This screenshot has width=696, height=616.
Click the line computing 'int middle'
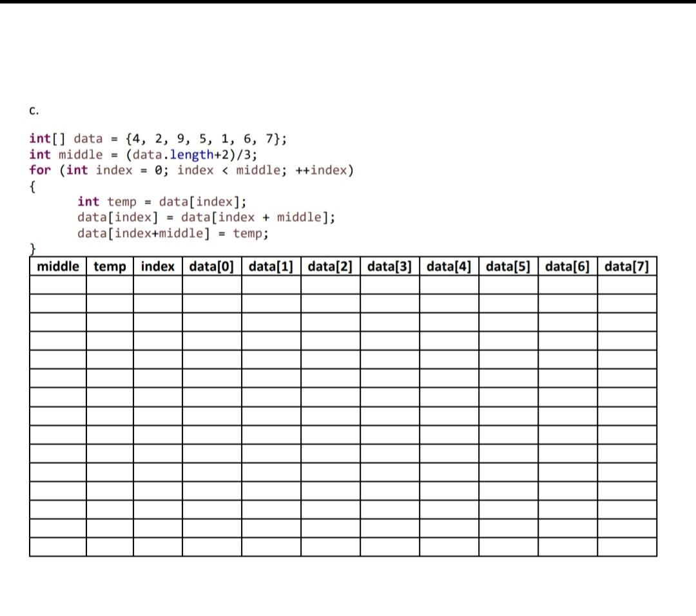coord(143,155)
